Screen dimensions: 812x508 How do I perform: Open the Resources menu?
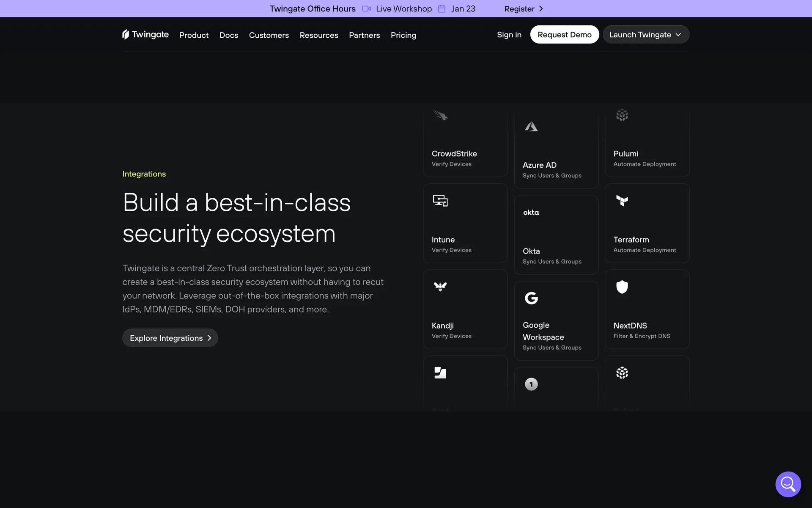click(x=318, y=35)
